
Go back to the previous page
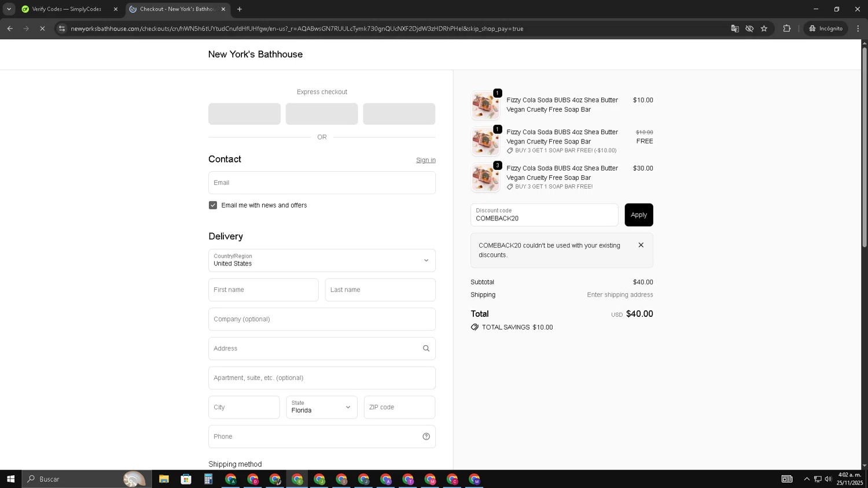(10, 28)
